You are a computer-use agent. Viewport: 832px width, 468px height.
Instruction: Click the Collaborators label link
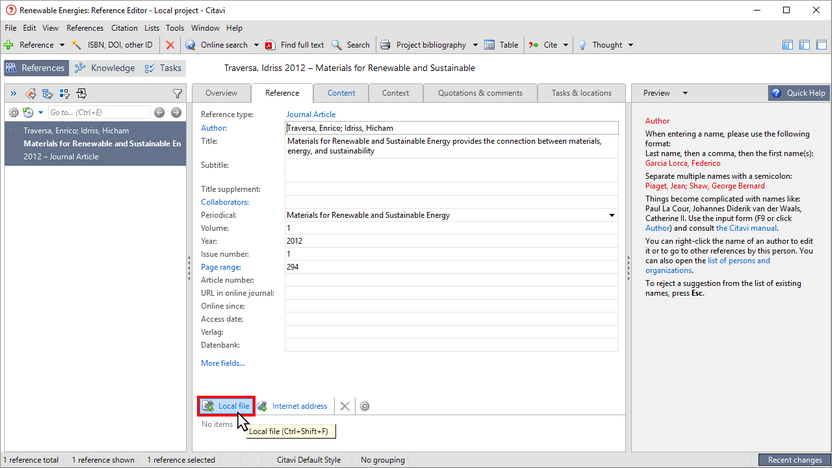[225, 202]
